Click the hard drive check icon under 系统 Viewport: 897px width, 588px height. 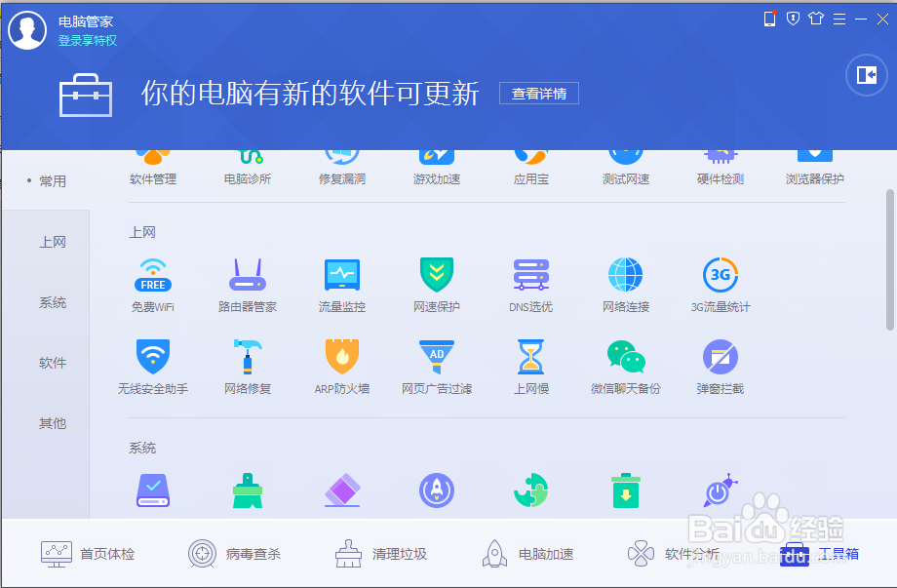tap(153, 490)
